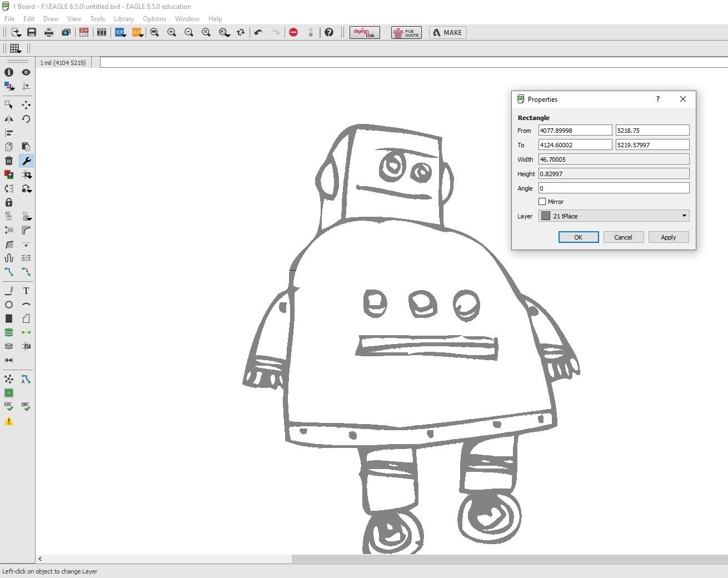Select the Change wrench tool
The height and width of the screenshot is (578, 728).
(26, 161)
